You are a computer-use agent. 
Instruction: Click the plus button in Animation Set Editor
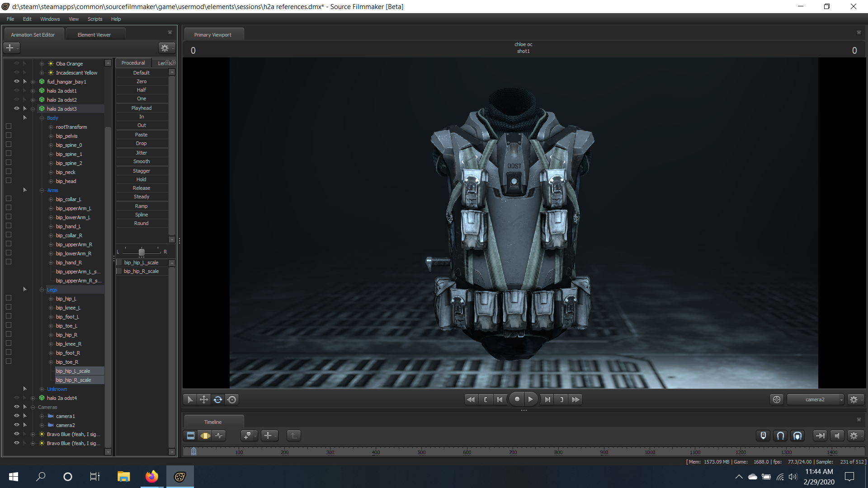point(12,47)
